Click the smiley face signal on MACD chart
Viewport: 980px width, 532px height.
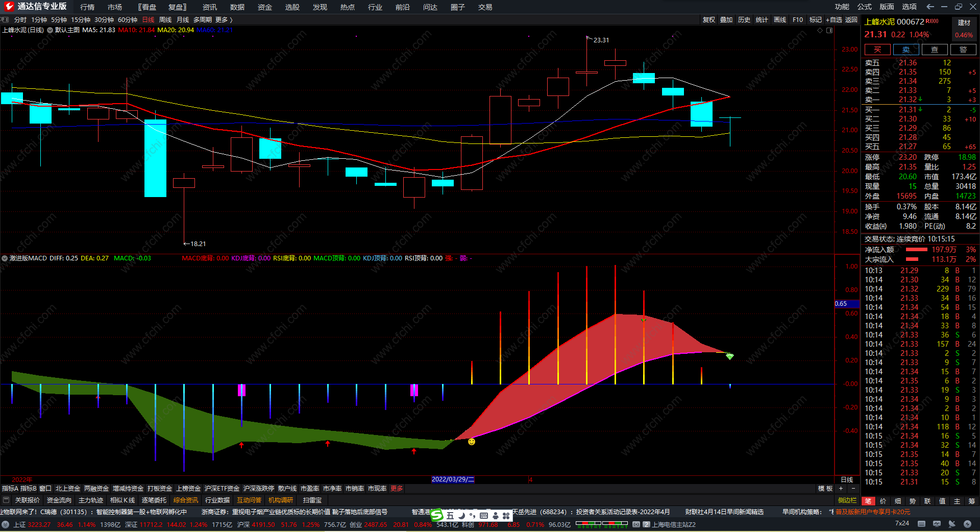(472, 442)
